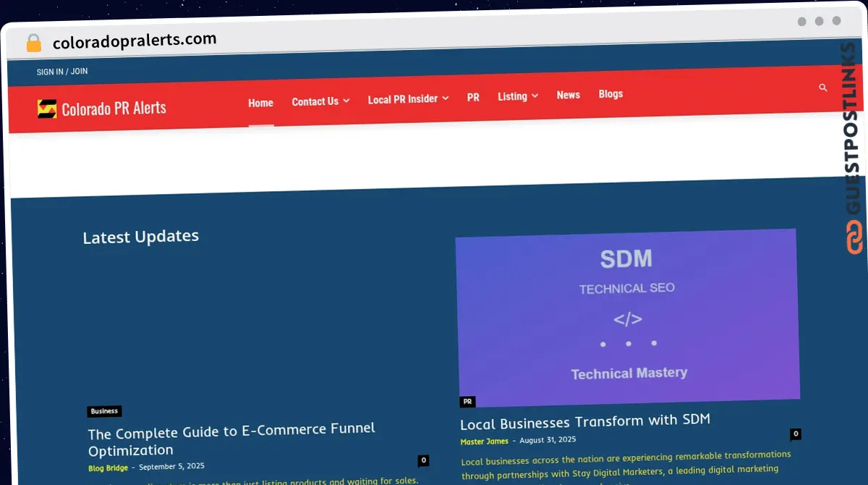Click the SIGN IN / JOIN link

(x=62, y=72)
